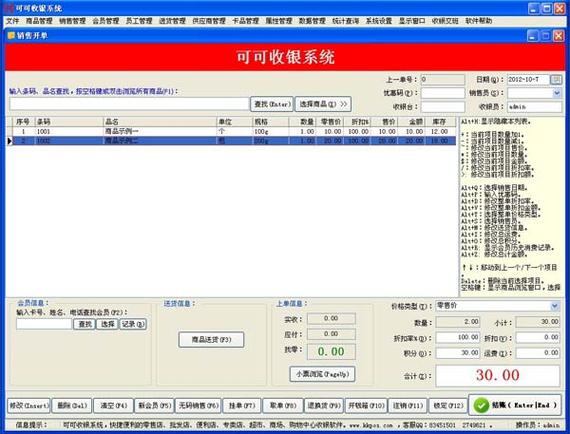The image size is (570, 434).
Task: Open the 会员管理 menu
Action: [x=106, y=21]
